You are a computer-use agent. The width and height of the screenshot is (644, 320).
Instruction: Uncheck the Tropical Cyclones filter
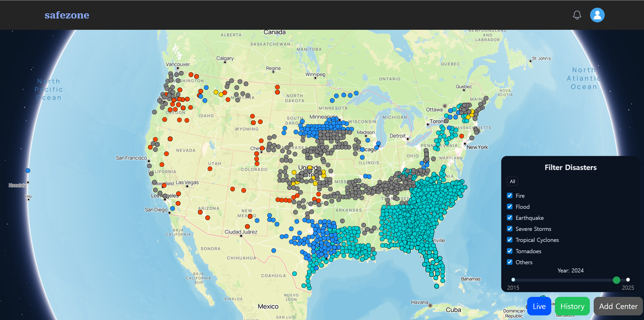(510, 240)
